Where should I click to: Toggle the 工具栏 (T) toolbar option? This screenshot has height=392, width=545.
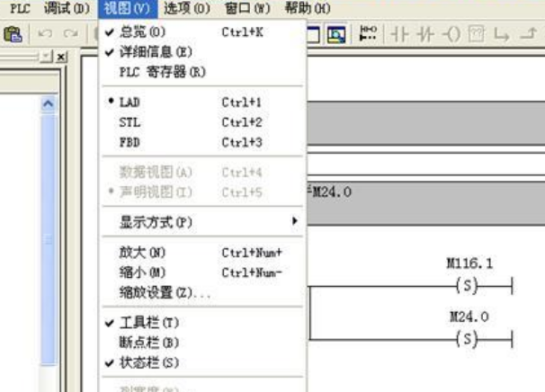pos(202,323)
